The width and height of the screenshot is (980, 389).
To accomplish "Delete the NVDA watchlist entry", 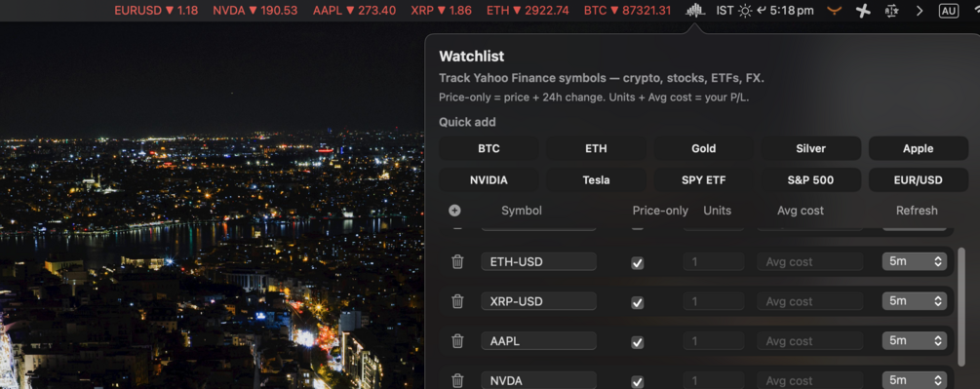I will 457,380.
